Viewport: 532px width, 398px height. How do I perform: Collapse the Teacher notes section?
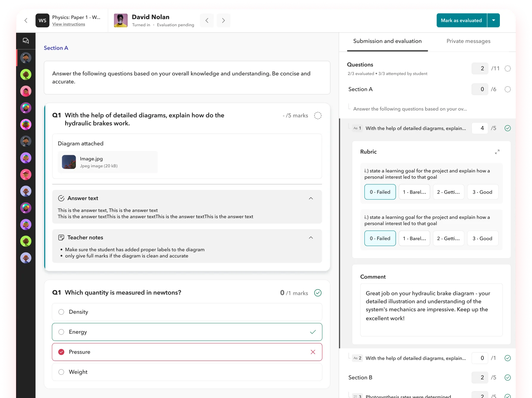tap(311, 237)
